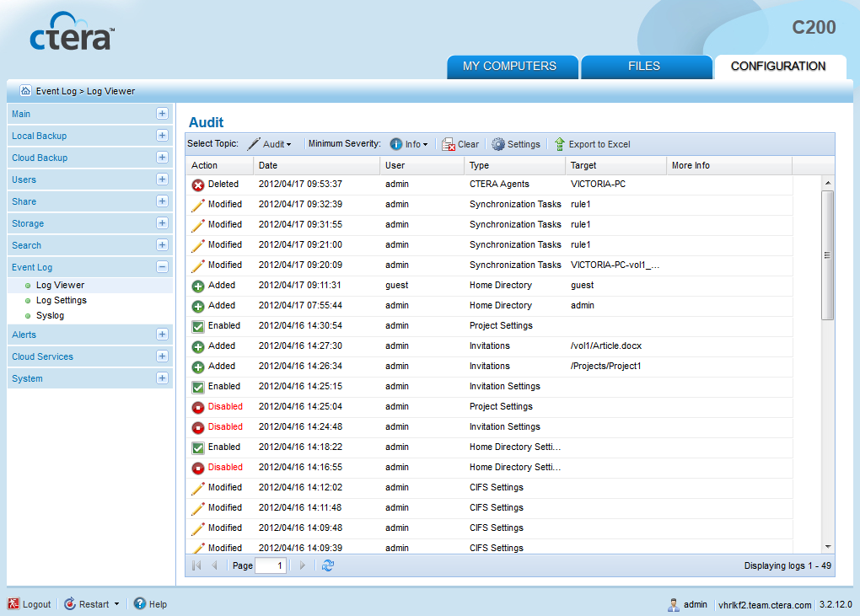The width and height of the screenshot is (860, 616).
Task: Click Added icon for /vol1/Article.docx row
Action: point(198,347)
